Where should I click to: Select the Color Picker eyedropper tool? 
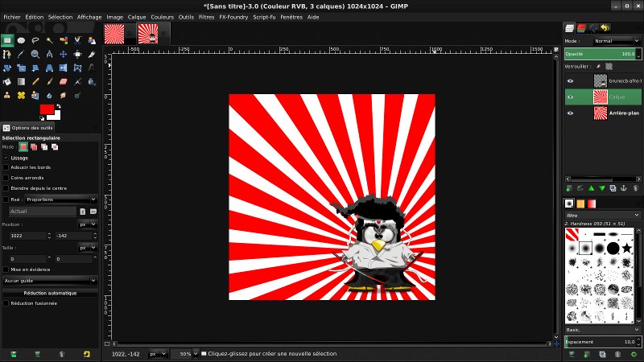coord(21,54)
